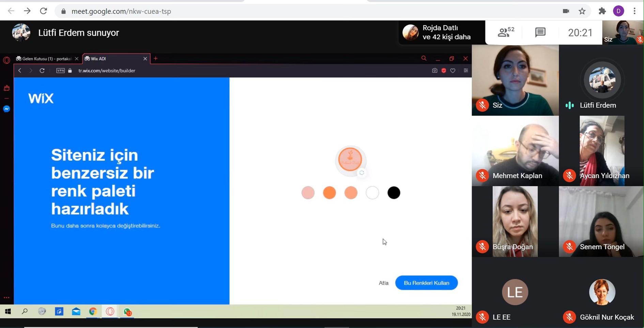Image resolution: width=644 pixels, height=328 pixels.
Task: Click muted mic icon next to Mehmet Kaplan
Action: tap(482, 176)
